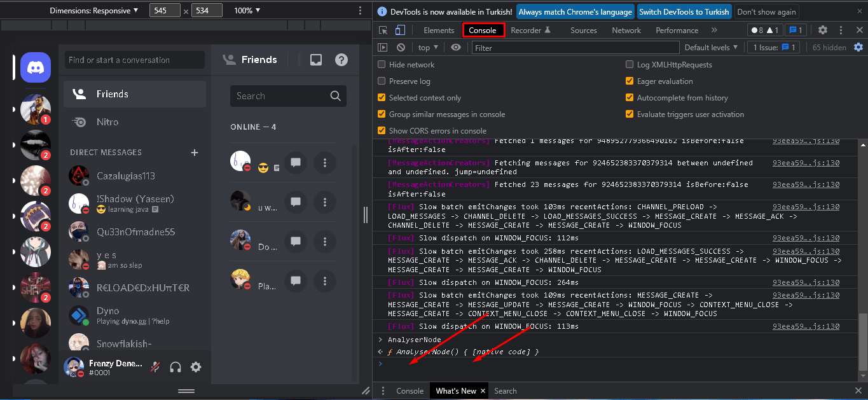Enable Hide network checkbox
868x400 pixels.
(382, 65)
